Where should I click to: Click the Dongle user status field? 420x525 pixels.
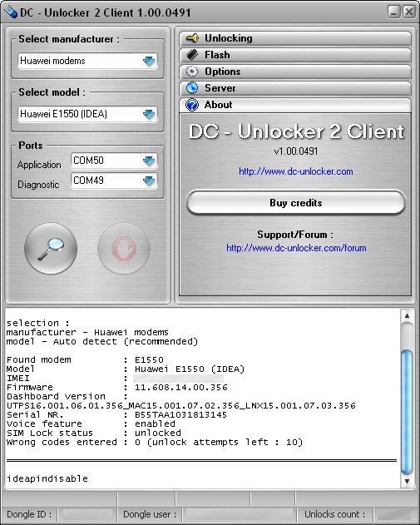[239, 514]
